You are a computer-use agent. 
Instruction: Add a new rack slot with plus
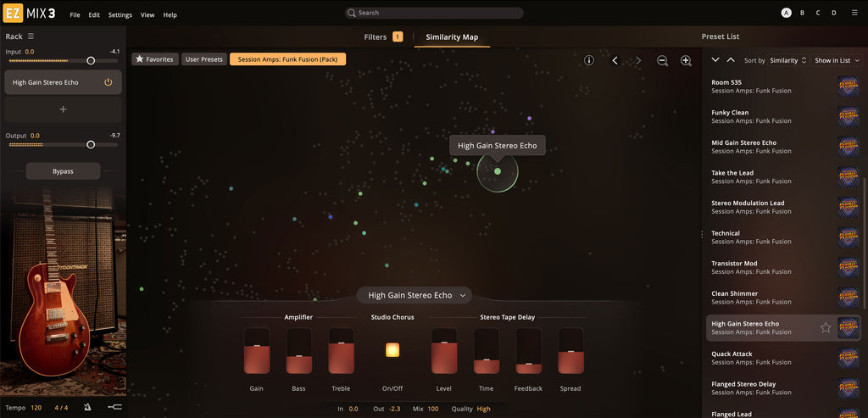(x=63, y=109)
